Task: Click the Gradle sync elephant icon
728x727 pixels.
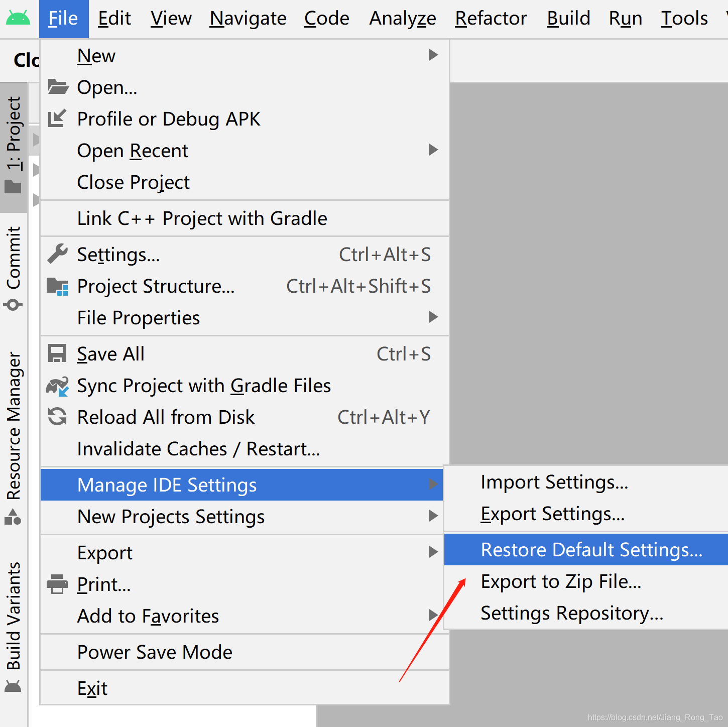Action: [x=57, y=386]
